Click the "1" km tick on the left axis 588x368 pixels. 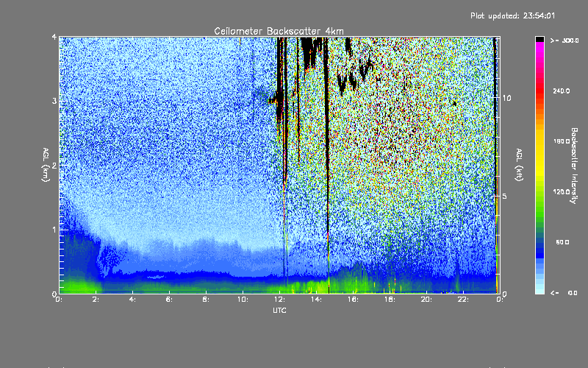click(x=54, y=230)
